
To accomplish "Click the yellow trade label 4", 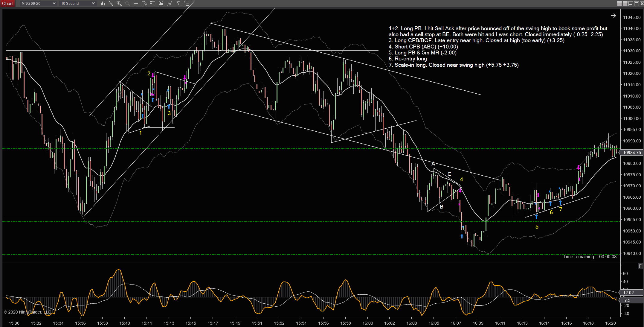I will (x=461, y=180).
